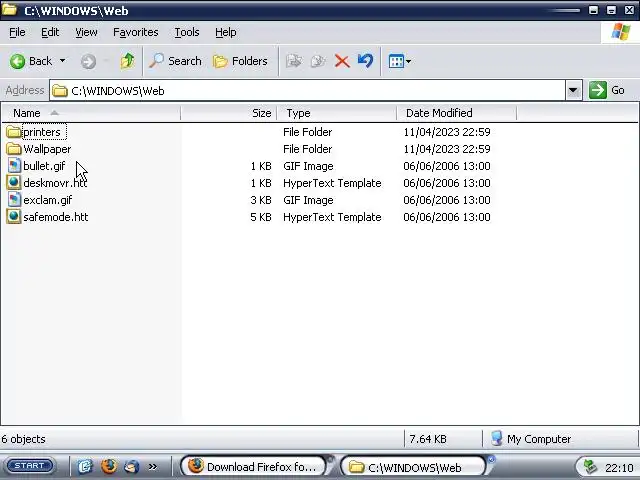Click the 3 KB size of exclam.gif
Viewport: 640px width, 480px height.
click(x=261, y=200)
